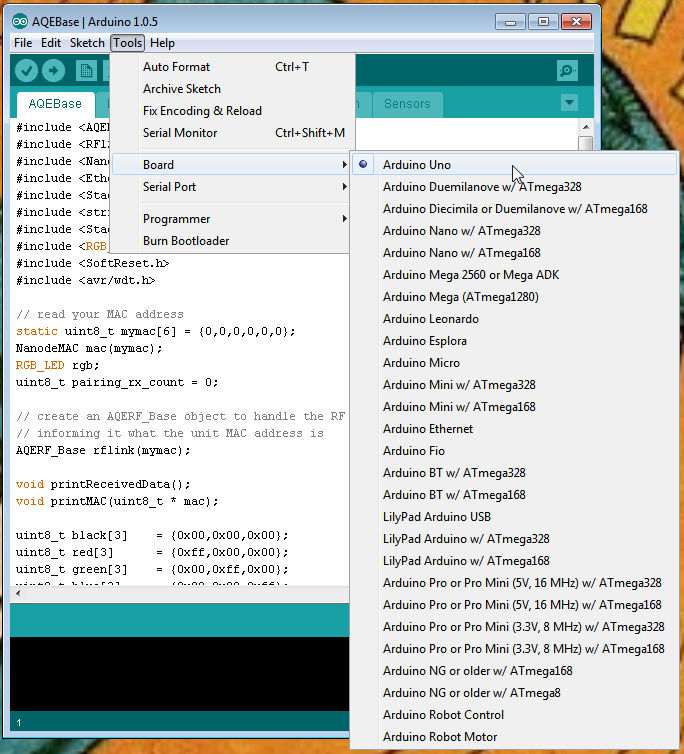Screen dimensions: 684x754
Task: Expand the Board submenu arrow
Action: 344,164
